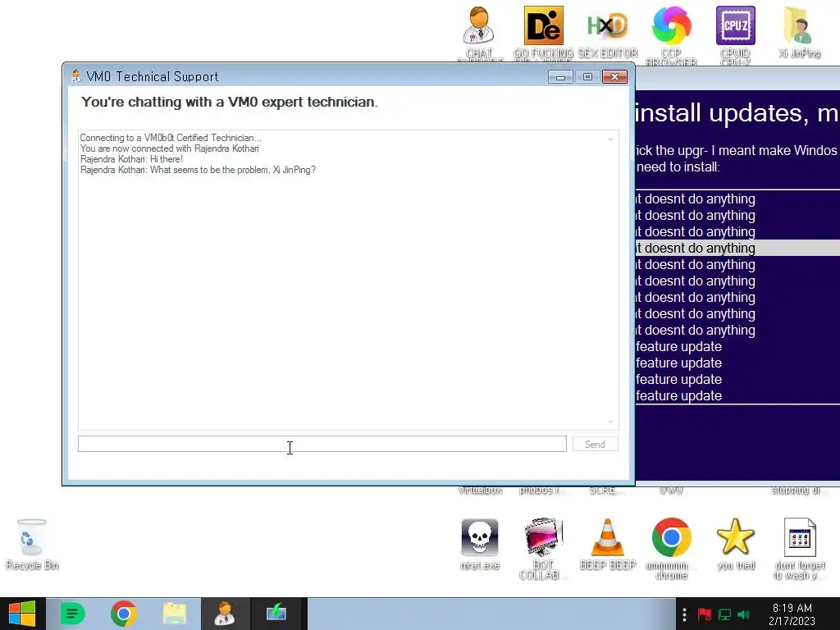Launch Chrome from the taskbar
This screenshot has height=630, width=840.
coord(123,614)
